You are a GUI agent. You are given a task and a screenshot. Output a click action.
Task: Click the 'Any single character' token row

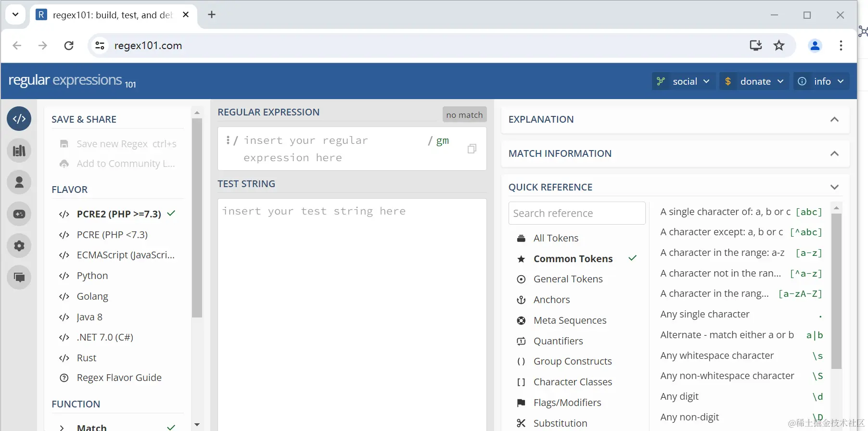pos(741,314)
